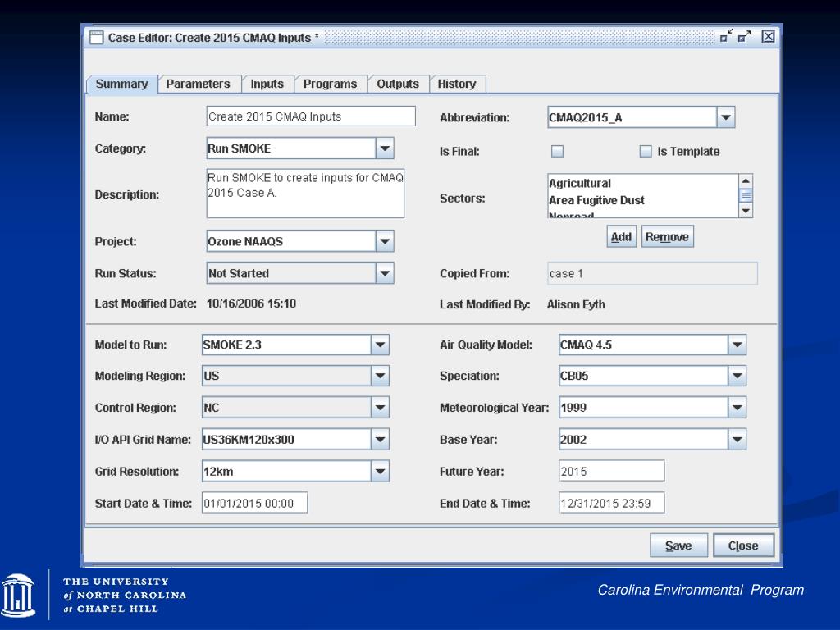Click the Carolina Environmental Program text
Image resolution: width=840 pixels, height=630 pixels.
pyautogui.click(x=701, y=590)
